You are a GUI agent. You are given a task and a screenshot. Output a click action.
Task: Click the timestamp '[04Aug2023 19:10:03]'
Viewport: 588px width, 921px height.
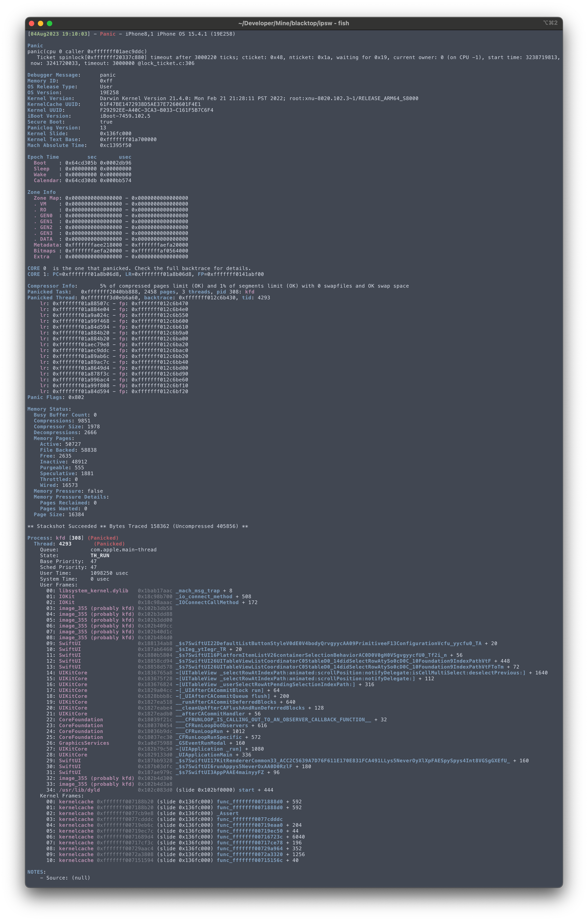click(59, 34)
